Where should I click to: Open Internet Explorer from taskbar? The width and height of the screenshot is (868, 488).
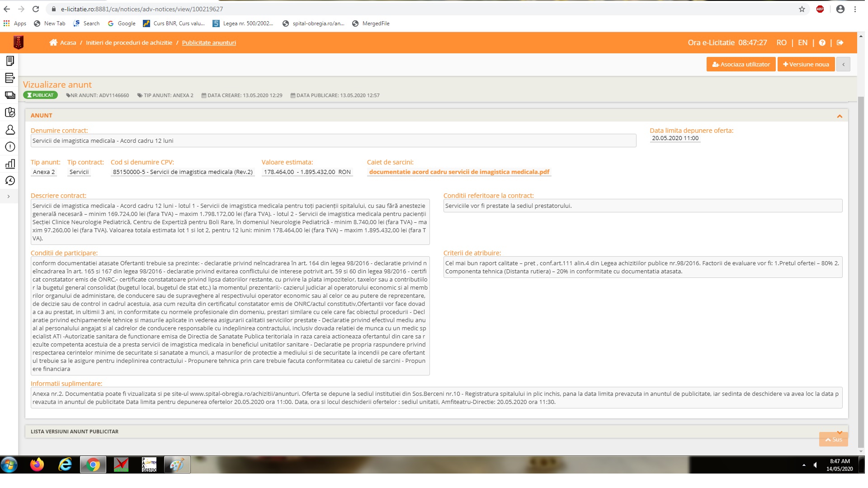[65, 465]
